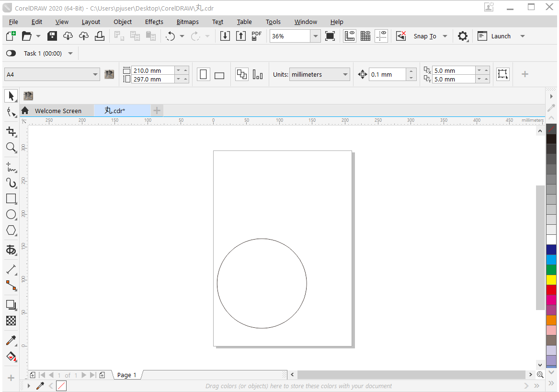Expand the Open folder dropdown arrow
559x392 pixels.
[x=38, y=36]
